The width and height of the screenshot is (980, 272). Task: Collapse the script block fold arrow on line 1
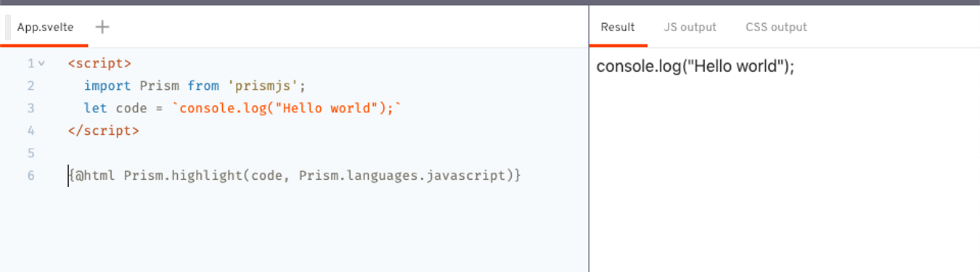(41, 64)
